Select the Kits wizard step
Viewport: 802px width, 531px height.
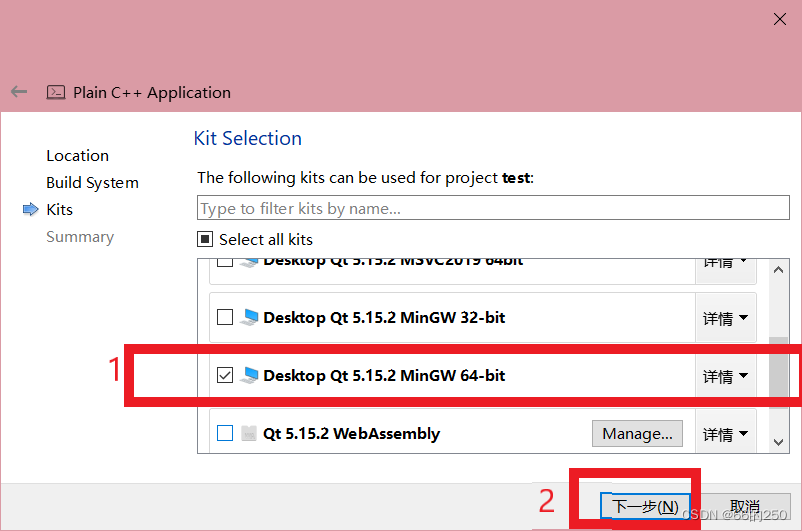point(59,209)
